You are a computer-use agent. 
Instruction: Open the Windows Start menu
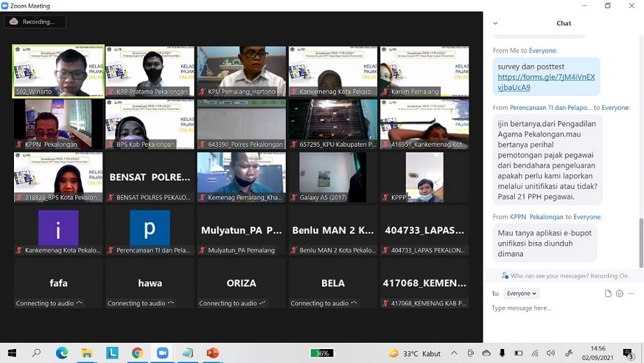12,353
